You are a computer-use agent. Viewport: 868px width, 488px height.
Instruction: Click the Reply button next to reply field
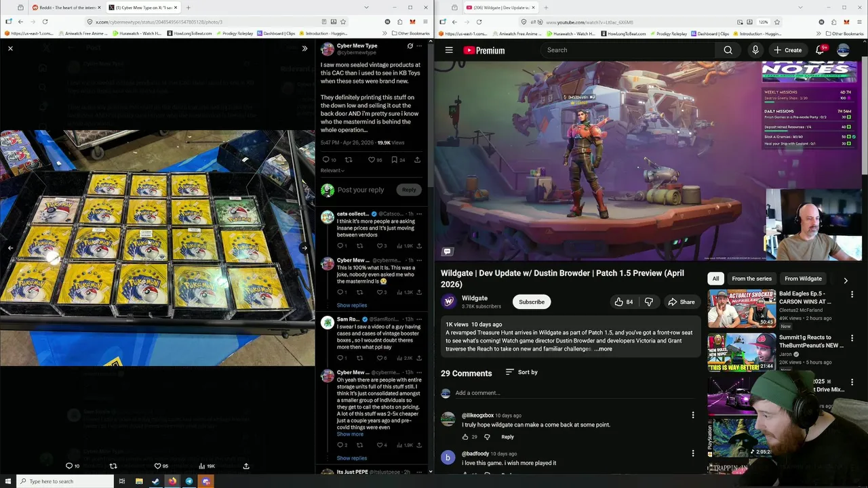408,190
